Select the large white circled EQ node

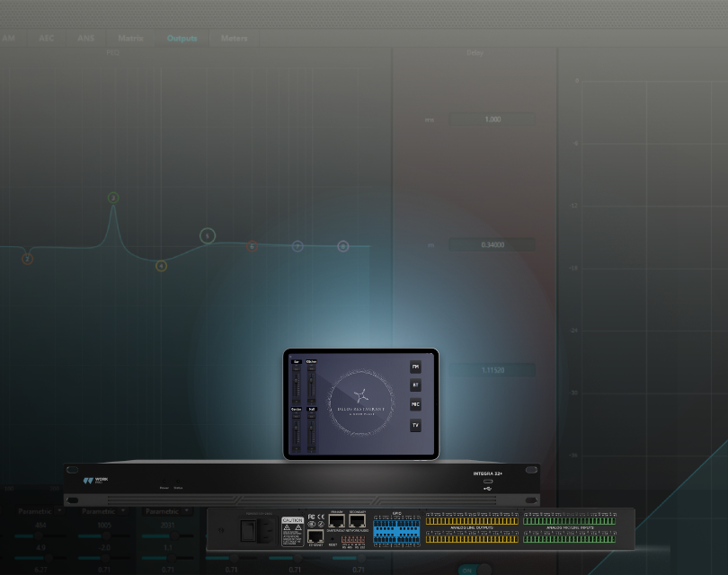point(208,235)
